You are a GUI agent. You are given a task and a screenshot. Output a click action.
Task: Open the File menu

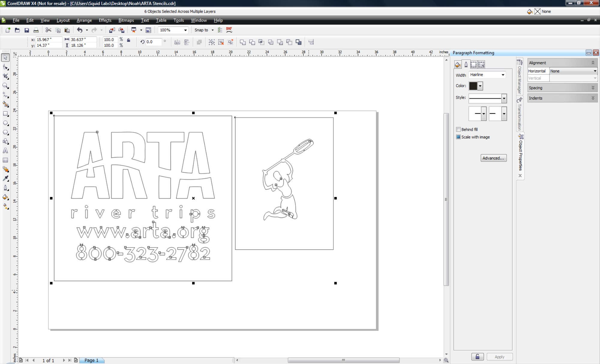pyautogui.click(x=16, y=20)
